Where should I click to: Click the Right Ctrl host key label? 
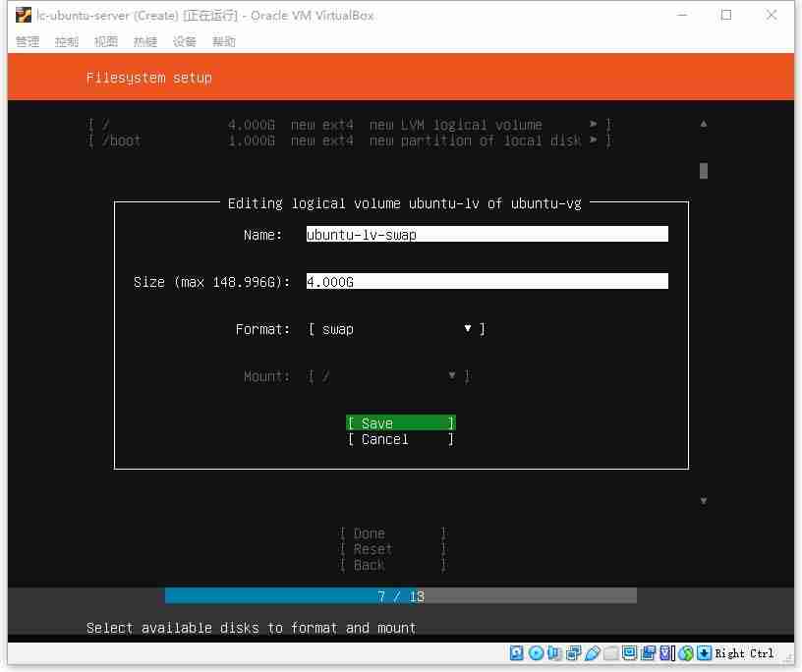744,653
